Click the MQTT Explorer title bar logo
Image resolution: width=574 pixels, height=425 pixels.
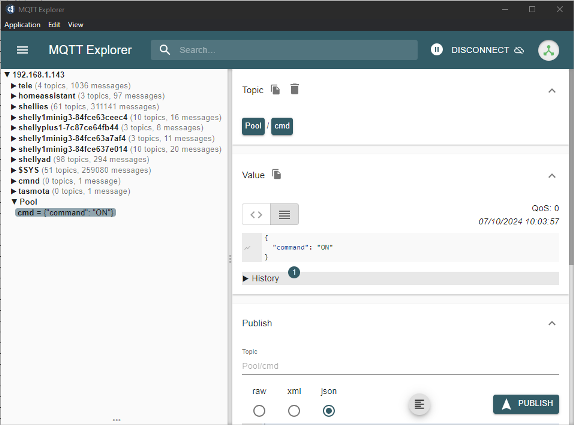(x=10, y=9)
